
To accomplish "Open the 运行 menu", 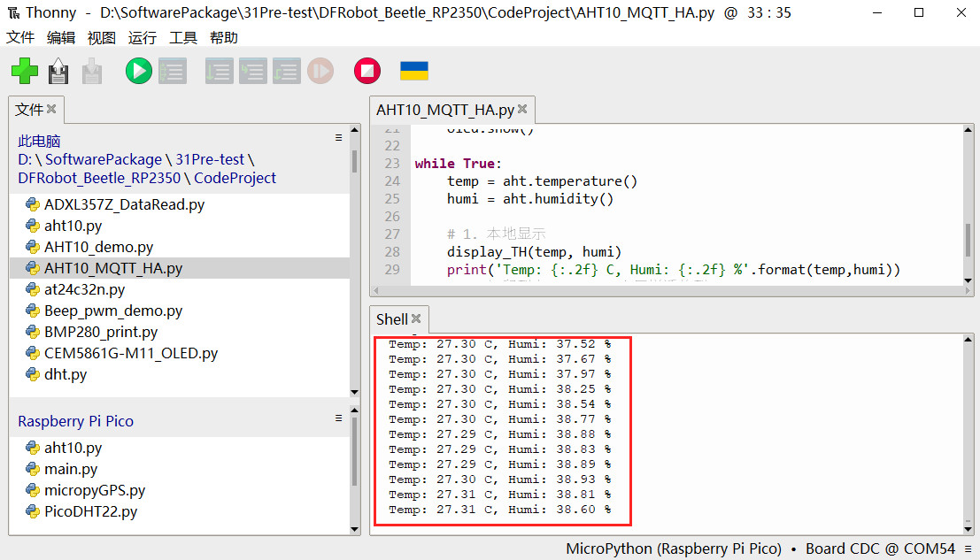I will [142, 37].
